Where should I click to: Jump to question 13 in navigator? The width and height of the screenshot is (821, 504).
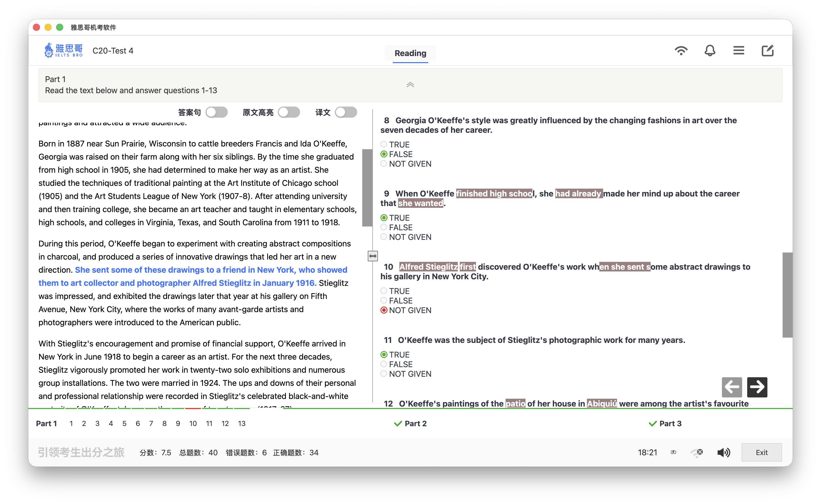click(242, 423)
